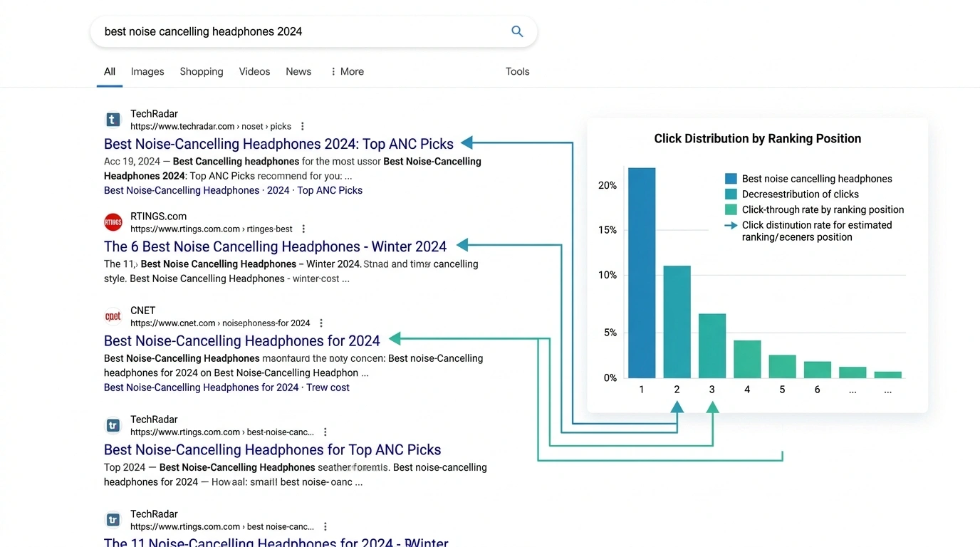Click the RTINGS.com site name

pos(158,216)
